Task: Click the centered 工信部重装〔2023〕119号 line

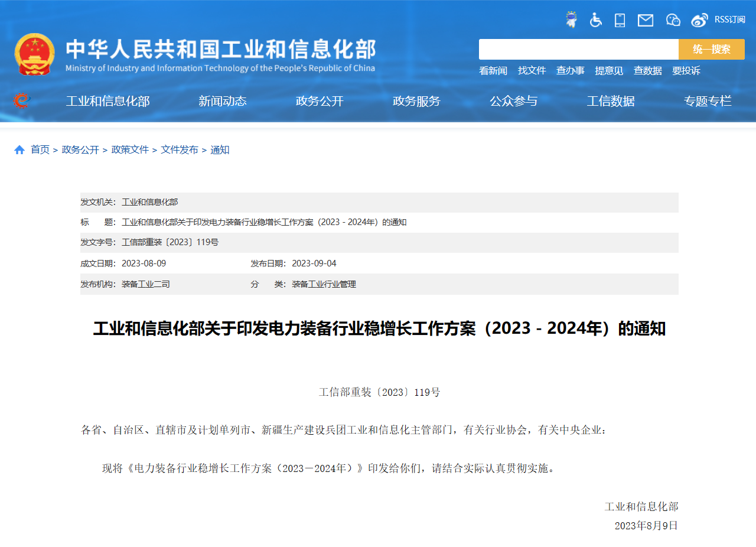Action: [379, 392]
